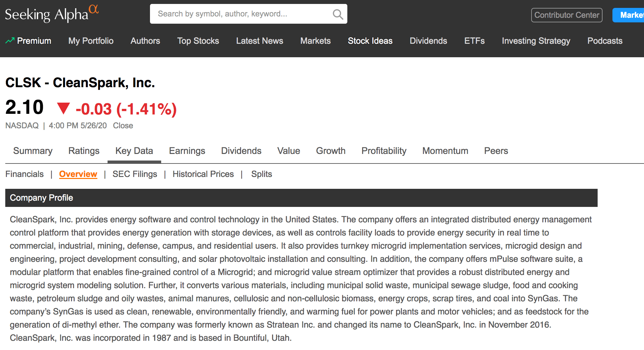Open Stock Ideas menu
644x350 pixels.
coord(370,41)
